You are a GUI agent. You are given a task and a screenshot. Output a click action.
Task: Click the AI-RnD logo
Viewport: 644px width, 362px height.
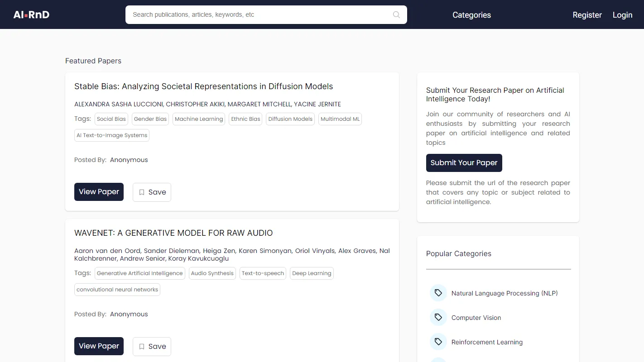31,14
